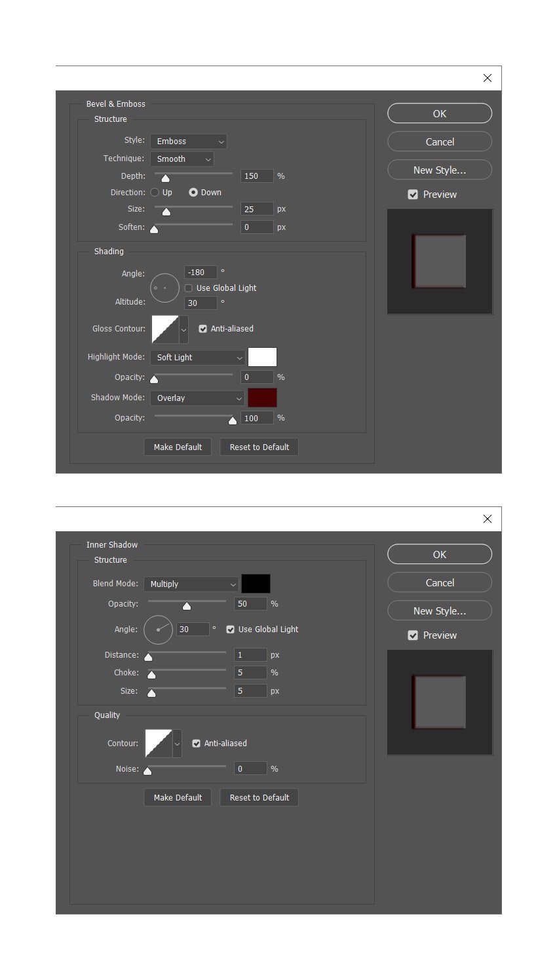The image size is (557, 980).
Task: Enable Use Global Light under Shading
Action: (x=189, y=288)
